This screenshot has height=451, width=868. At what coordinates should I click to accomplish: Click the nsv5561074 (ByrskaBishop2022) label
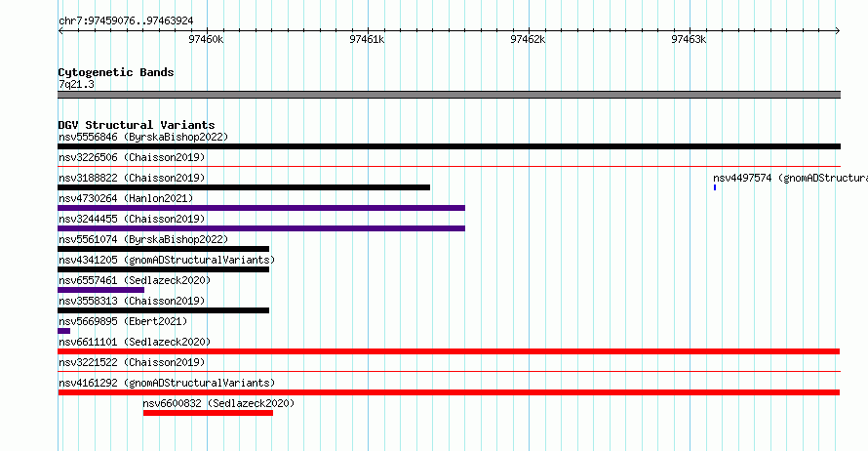[x=143, y=239]
